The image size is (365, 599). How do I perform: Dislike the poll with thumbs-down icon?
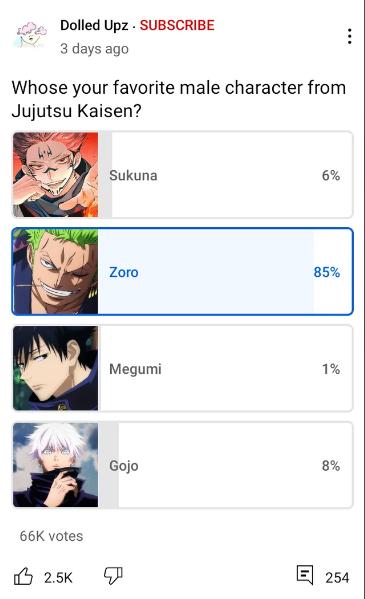click(x=113, y=575)
